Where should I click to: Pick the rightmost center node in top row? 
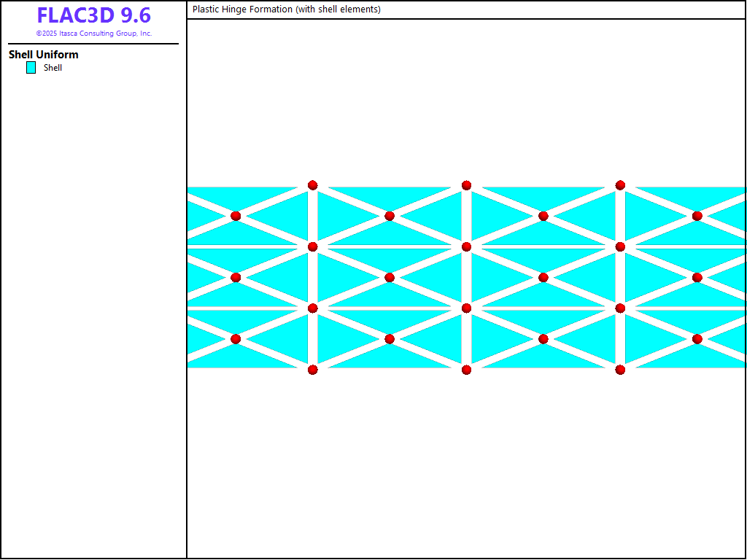[697, 216]
